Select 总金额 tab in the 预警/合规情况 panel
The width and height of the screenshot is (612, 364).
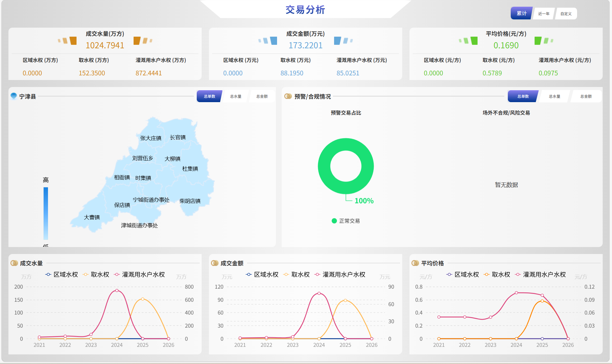click(586, 96)
